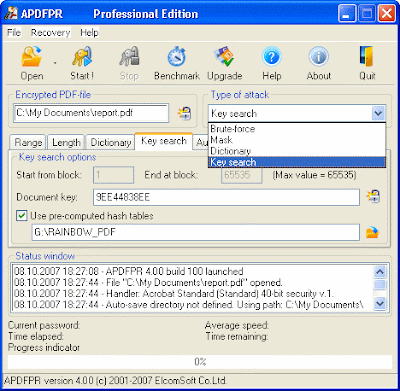The image size is (400, 391).
Task: Switch to the Range tab
Action: click(28, 143)
